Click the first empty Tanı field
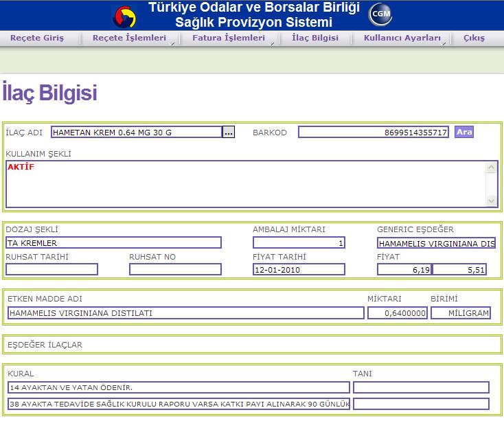This screenshot has height=421, width=504. [x=422, y=387]
